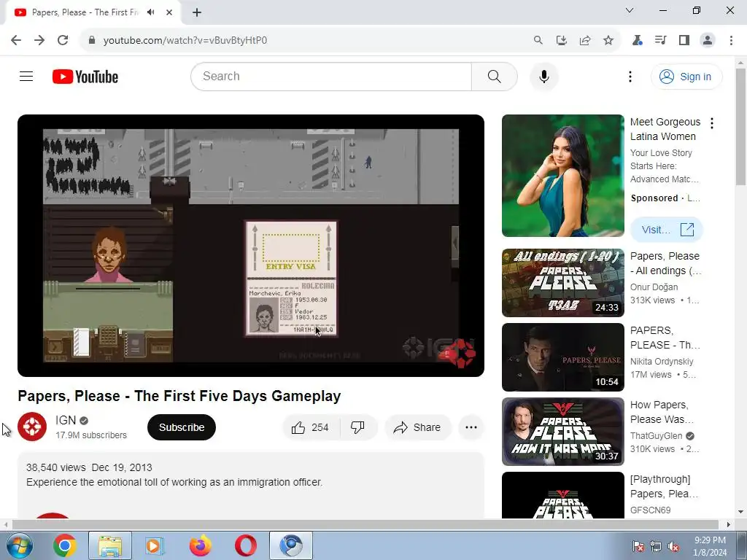The width and height of the screenshot is (747, 560).
Task: Start voice search with microphone icon
Action: point(543,76)
